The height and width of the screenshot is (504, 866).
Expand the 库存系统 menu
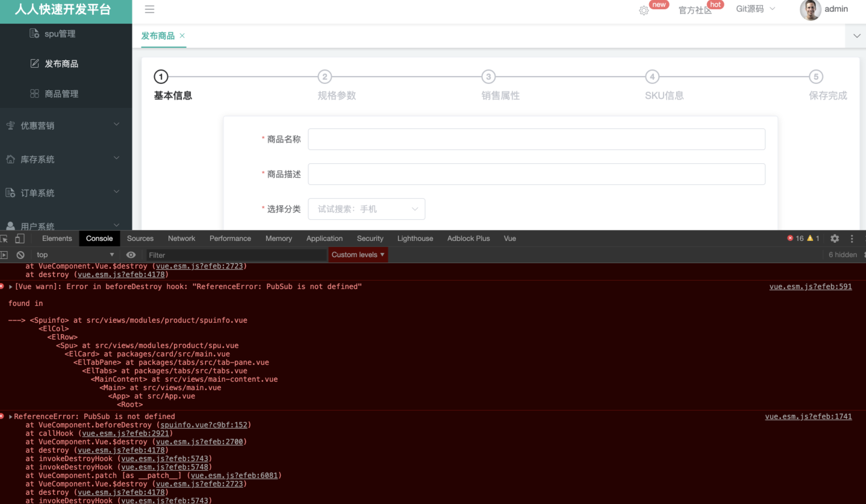coord(66,159)
